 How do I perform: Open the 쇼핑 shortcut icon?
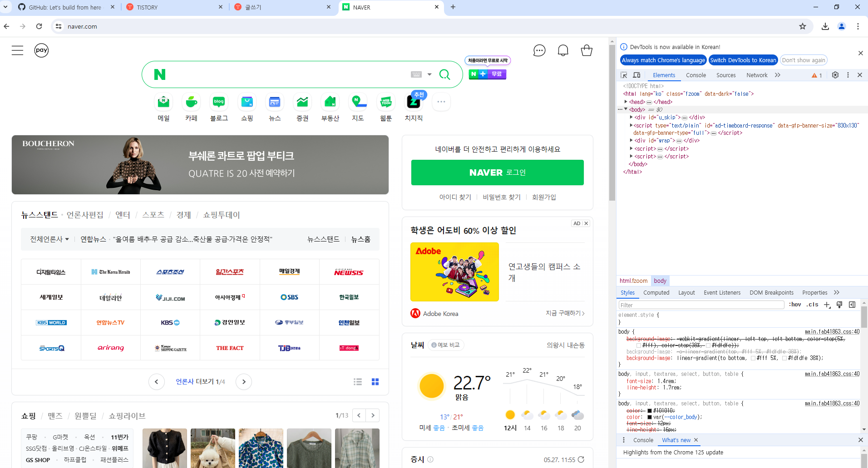pos(247,102)
